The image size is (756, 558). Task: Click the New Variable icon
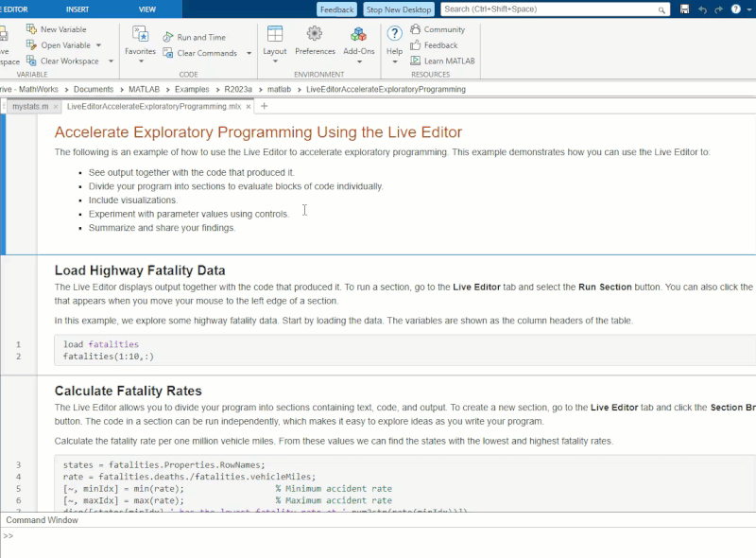point(32,29)
